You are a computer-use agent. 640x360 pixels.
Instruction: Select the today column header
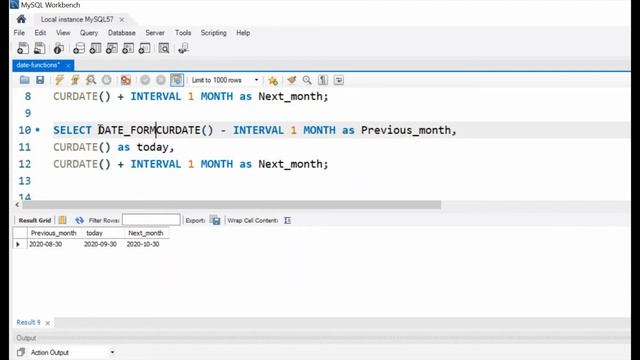point(94,233)
